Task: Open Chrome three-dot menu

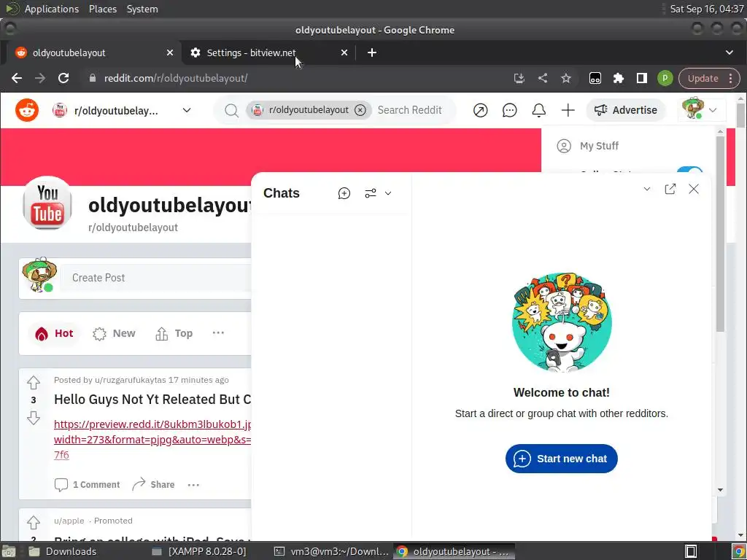Action: [731, 78]
